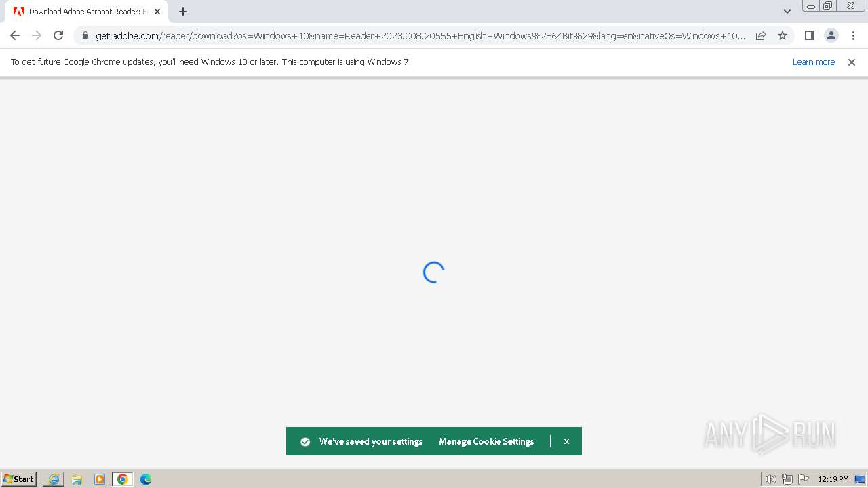Click the get.adobe.com address bar

[420, 35]
